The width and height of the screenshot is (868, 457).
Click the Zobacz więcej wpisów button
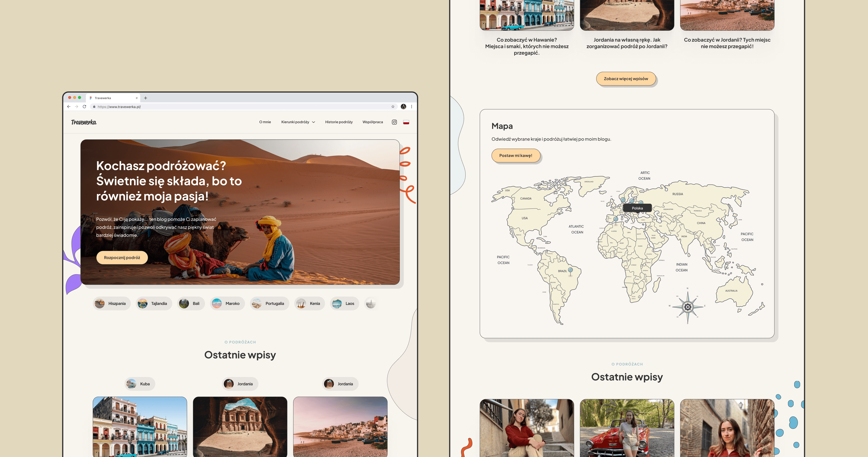coord(626,79)
